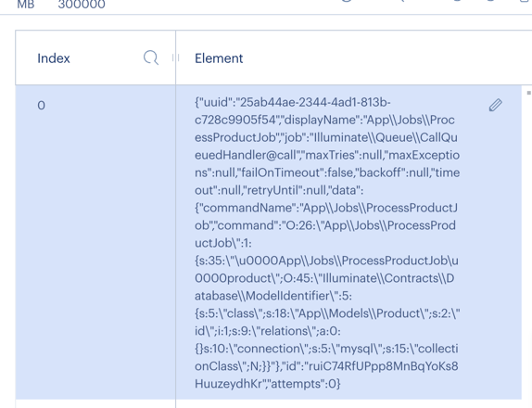Click the scrollbar marker beside the row
Screen dimensions: 532x408
click(528, 93)
